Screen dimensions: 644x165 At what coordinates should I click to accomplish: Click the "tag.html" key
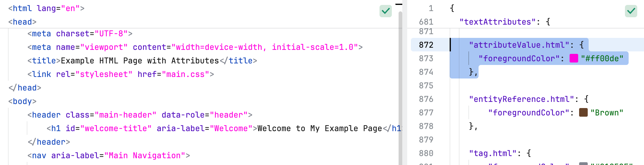point(492,153)
